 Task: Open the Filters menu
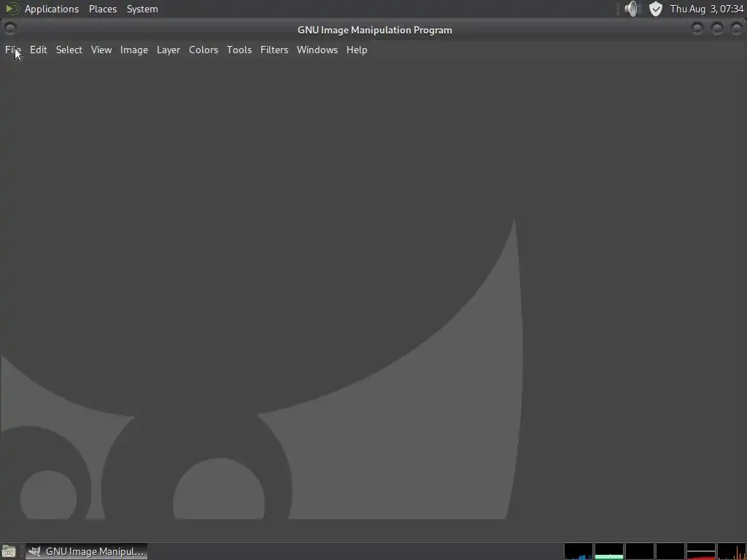pyautogui.click(x=274, y=50)
